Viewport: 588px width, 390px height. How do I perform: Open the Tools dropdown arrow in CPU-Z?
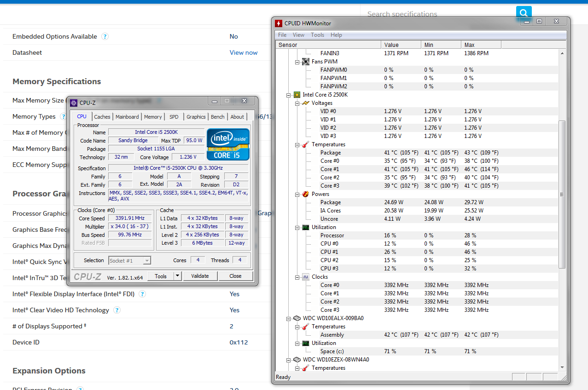coord(177,276)
